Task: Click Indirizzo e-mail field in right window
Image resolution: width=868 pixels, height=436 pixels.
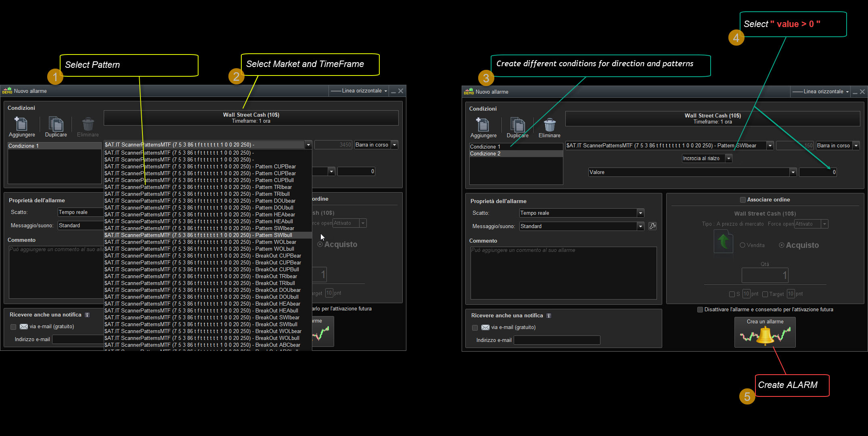Action: pos(557,340)
